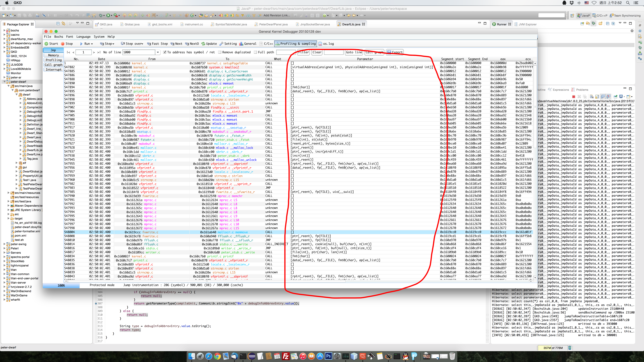The height and width of the screenshot is (362, 644).
Task: Click the Update button
Action: tap(209, 43)
